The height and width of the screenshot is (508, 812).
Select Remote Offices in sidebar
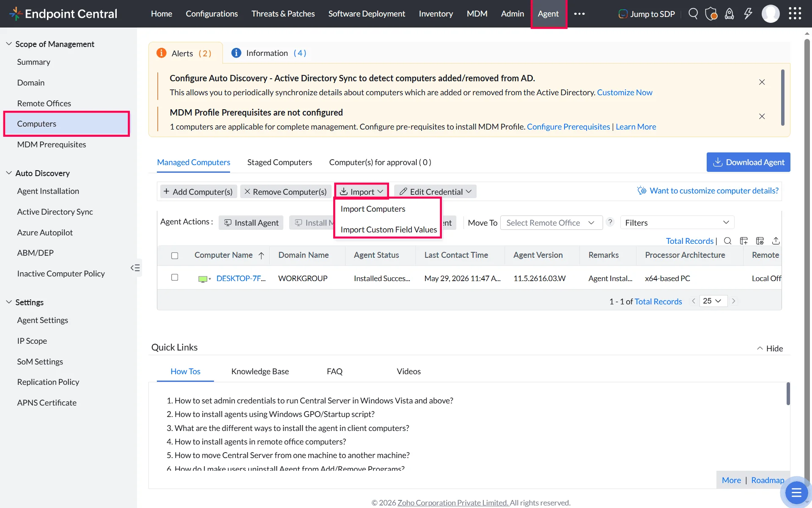[44, 103]
